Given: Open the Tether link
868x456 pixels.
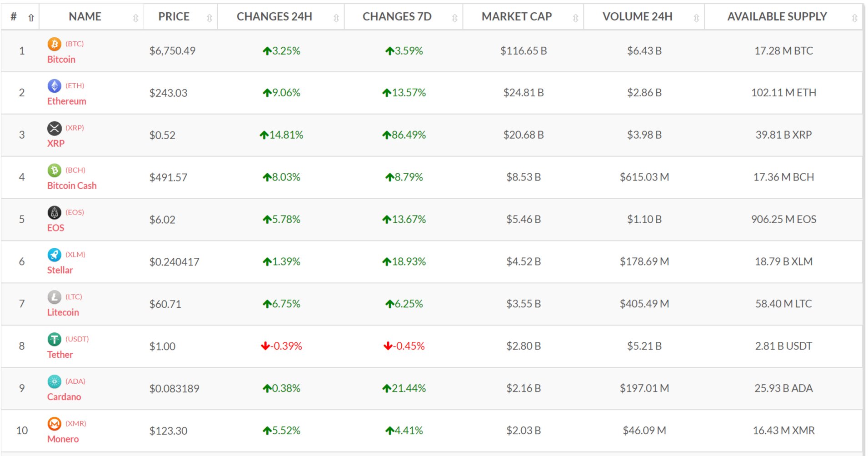Looking at the screenshot, I should (60, 355).
